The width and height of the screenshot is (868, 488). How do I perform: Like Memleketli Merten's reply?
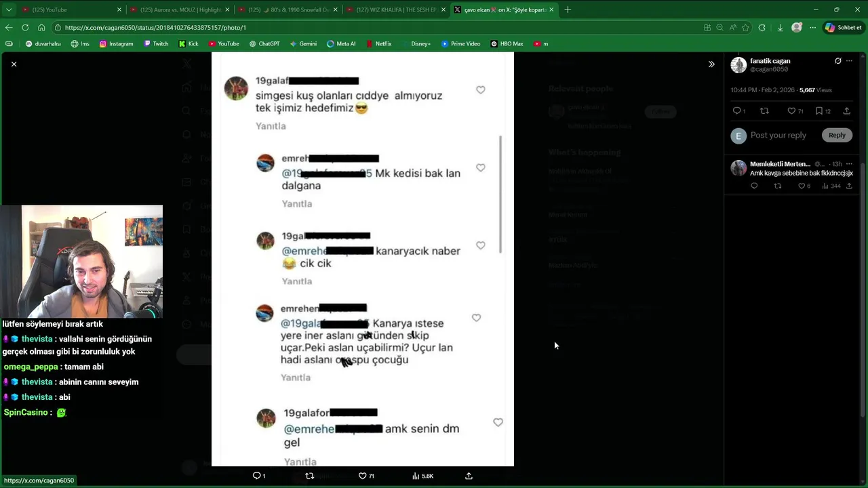[802, 186]
